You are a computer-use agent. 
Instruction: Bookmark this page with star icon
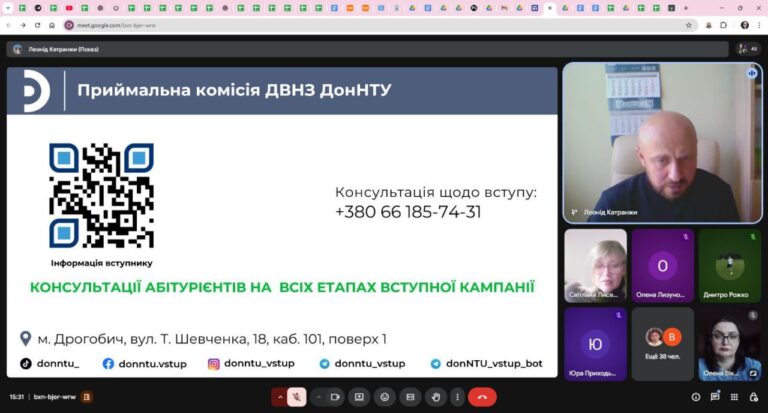(689, 25)
